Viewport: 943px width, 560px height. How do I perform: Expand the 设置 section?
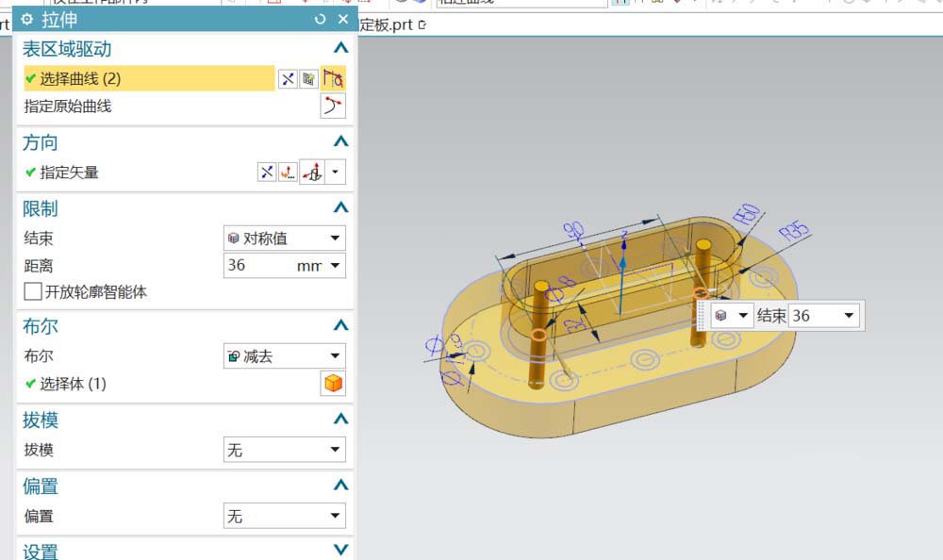(340, 551)
